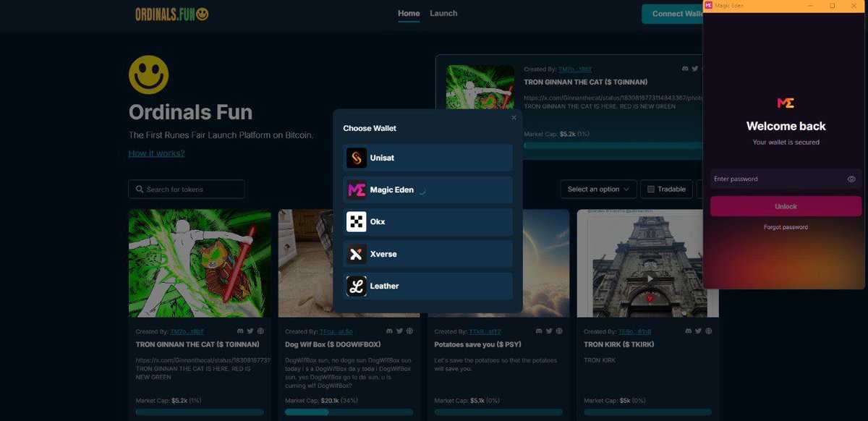This screenshot has height=421, width=868.
Task: Open creator link on Potatoes save you card
Action: click(x=485, y=331)
